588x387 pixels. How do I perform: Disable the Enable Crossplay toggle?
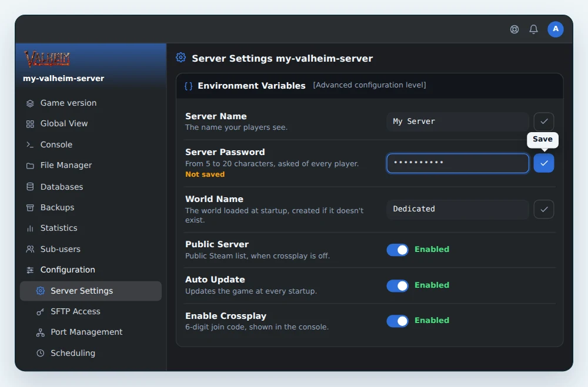[x=397, y=321]
